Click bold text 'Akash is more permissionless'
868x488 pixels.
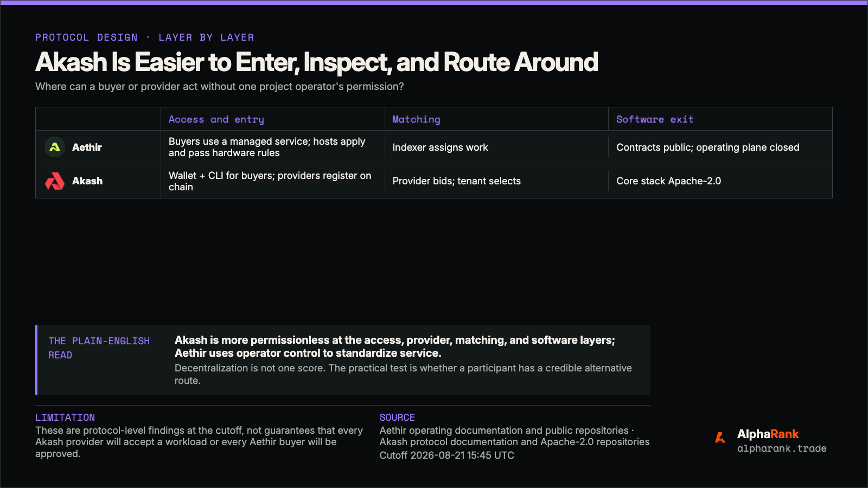pos(395,346)
